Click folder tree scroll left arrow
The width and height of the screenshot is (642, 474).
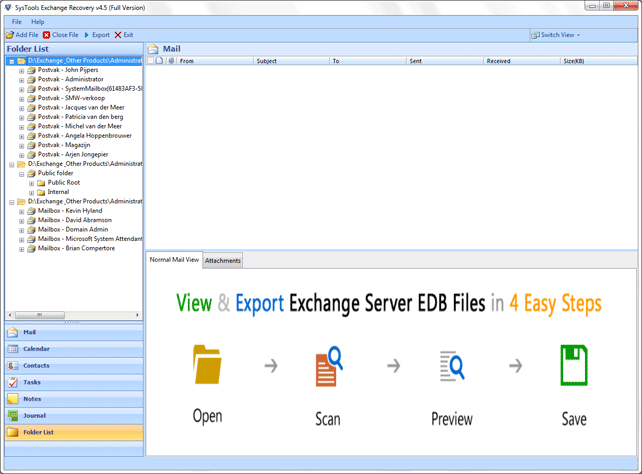(11, 315)
